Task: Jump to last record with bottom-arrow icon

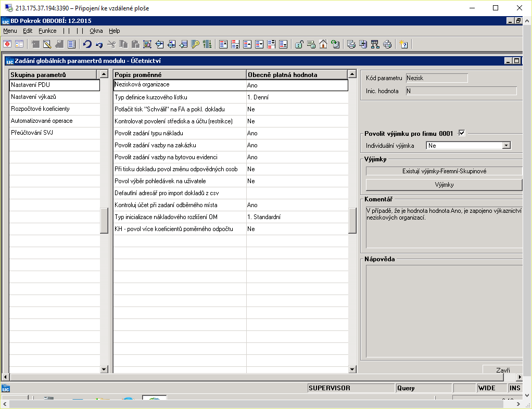Action: [283, 44]
